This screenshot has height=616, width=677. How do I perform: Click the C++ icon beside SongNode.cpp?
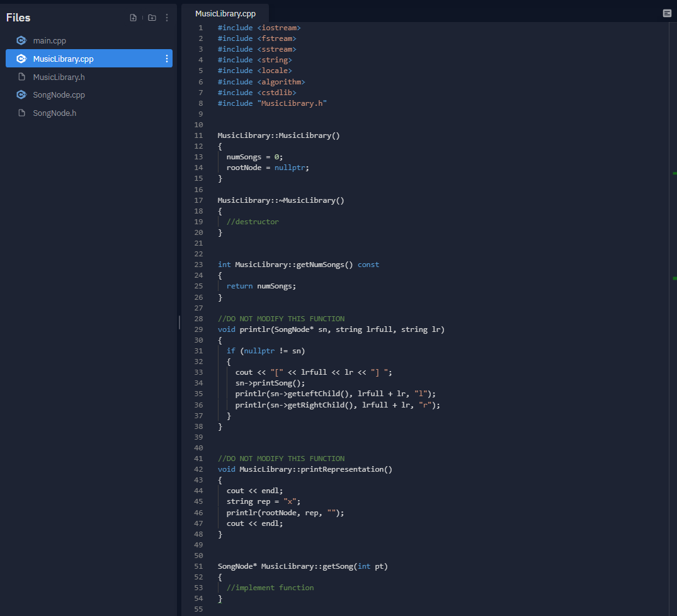click(x=21, y=94)
